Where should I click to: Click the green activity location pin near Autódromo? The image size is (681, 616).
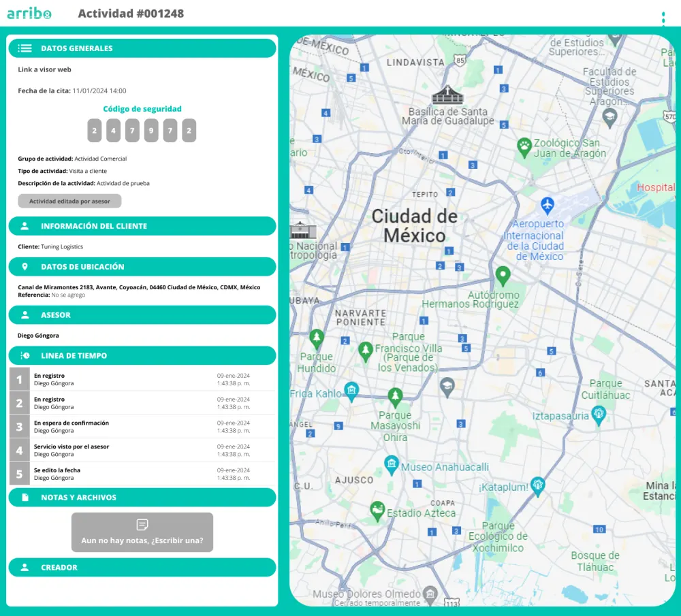[x=503, y=276]
